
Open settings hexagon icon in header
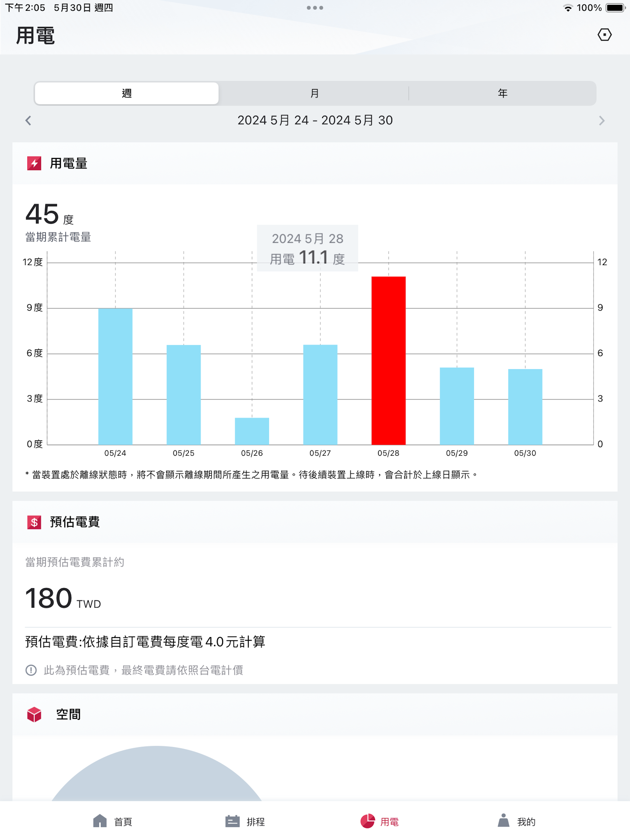(604, 35)
